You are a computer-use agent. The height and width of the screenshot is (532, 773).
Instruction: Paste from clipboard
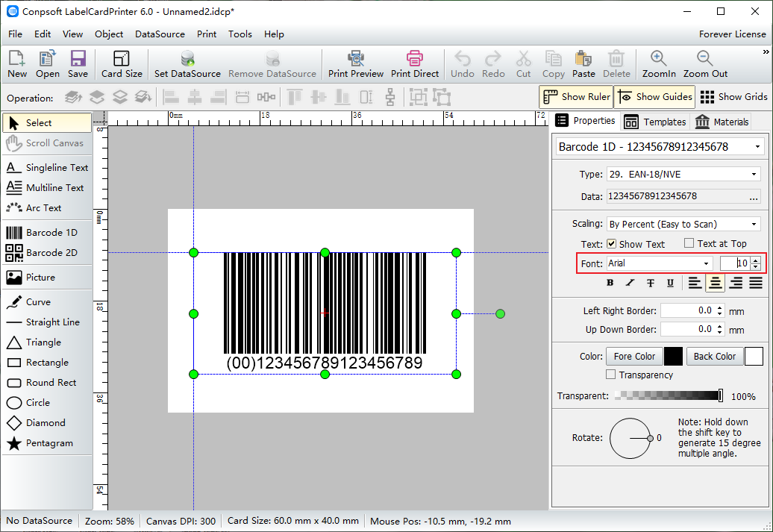click(x=583, y=64)
